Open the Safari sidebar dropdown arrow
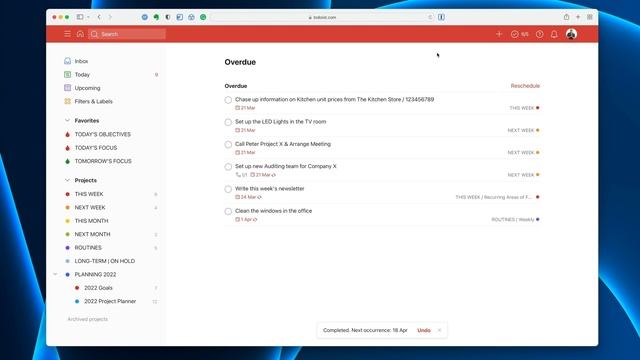This screenshot has height=360, width=640. pyautogui.click(x=88, y=17)
